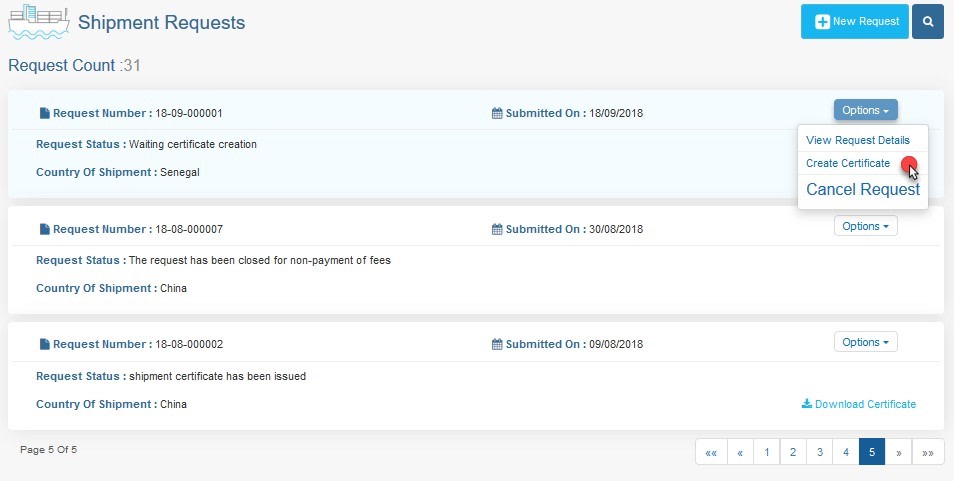The width and height of the screenshot is (954, 481).
Task: Click calendar icon beside Submitted On 18/09/2018
Action: pos(497,113)
